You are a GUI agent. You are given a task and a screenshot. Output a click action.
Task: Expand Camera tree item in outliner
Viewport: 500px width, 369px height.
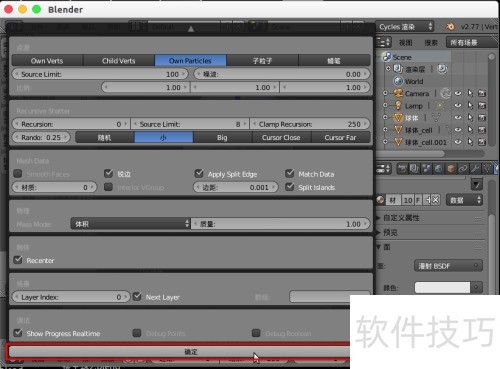click(x=385, y=93)
